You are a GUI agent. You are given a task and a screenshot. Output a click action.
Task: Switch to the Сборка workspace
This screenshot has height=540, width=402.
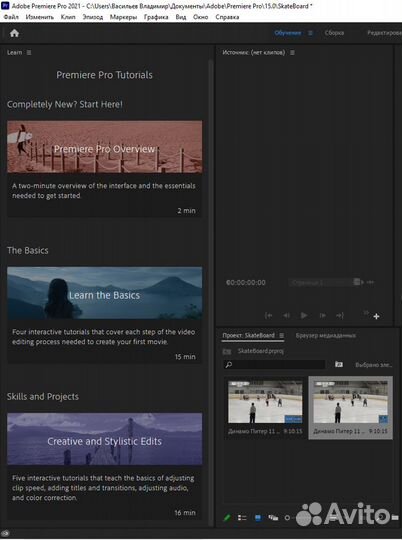pos(334,33)
